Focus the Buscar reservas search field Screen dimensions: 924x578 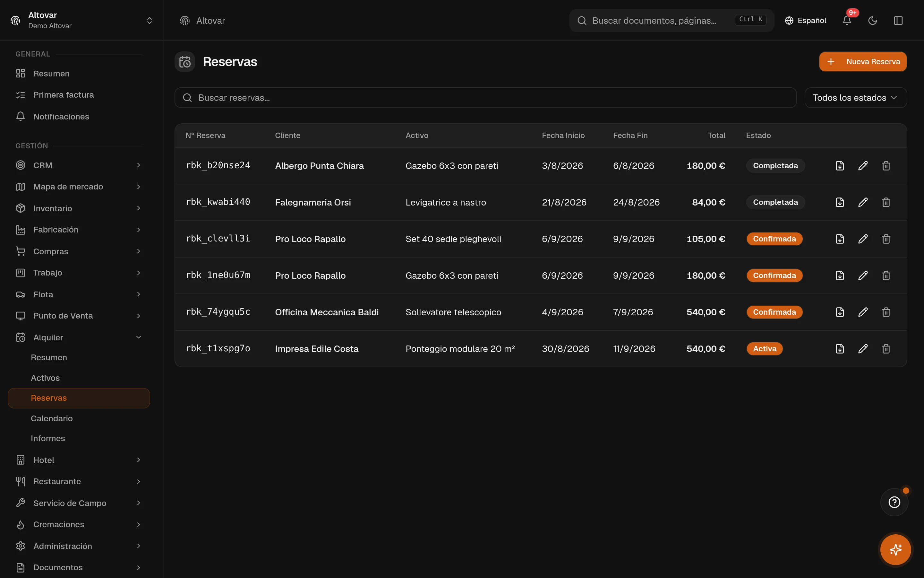point(485,98)
